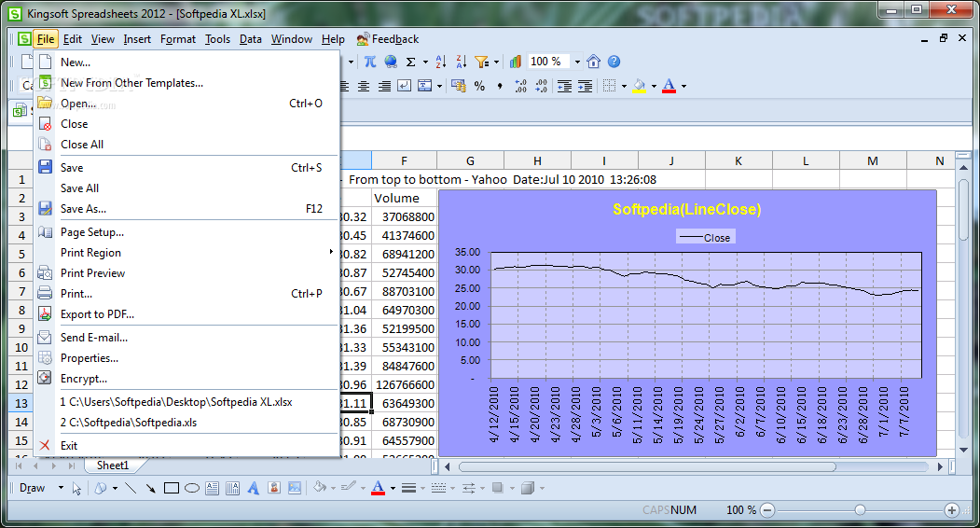980x528 pixels.
Task: Open the home page icon
Action: [594, 62]
